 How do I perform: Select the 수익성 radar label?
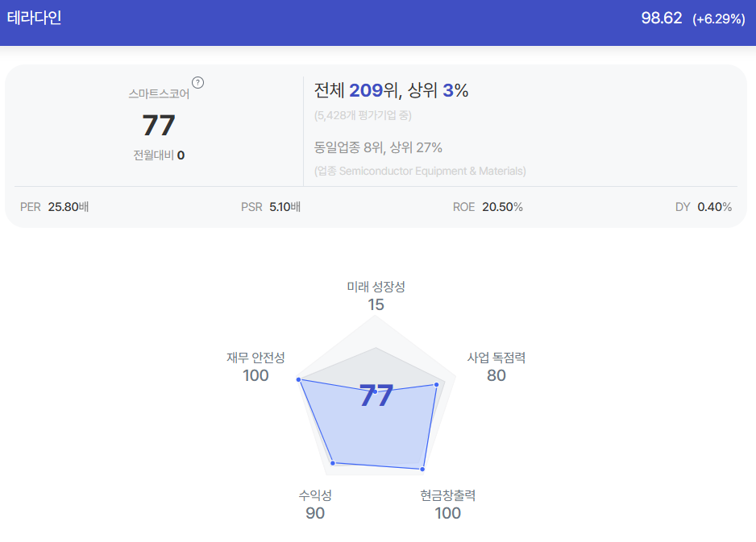[x=315, y=495]
